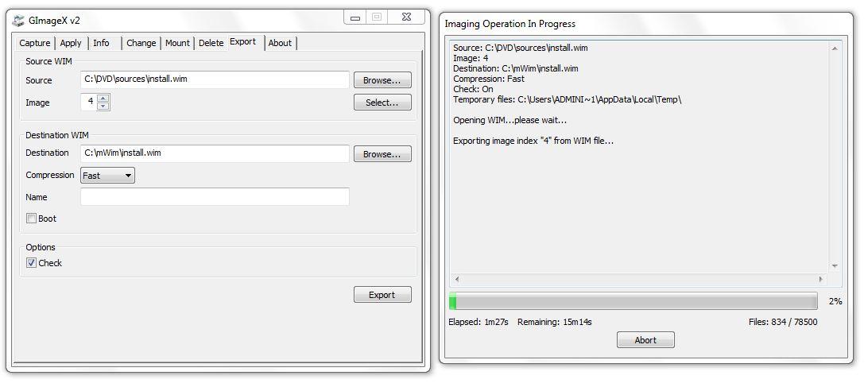Browse for the Source WIM file

(x=382, y=80)
